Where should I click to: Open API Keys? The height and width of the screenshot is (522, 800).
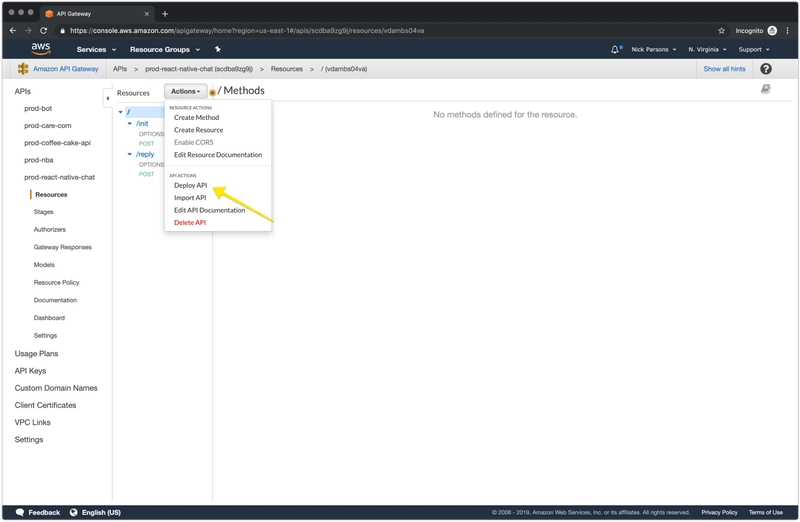point(30,371)
